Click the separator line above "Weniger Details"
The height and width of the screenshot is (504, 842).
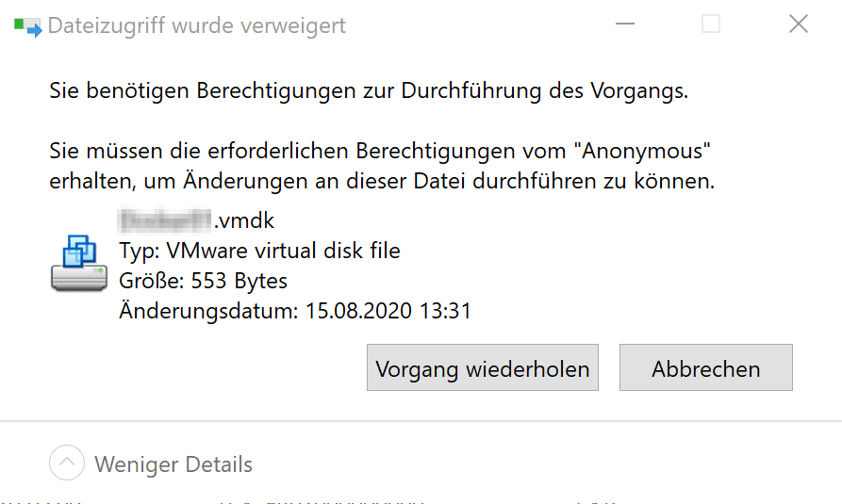coord(421,421)
